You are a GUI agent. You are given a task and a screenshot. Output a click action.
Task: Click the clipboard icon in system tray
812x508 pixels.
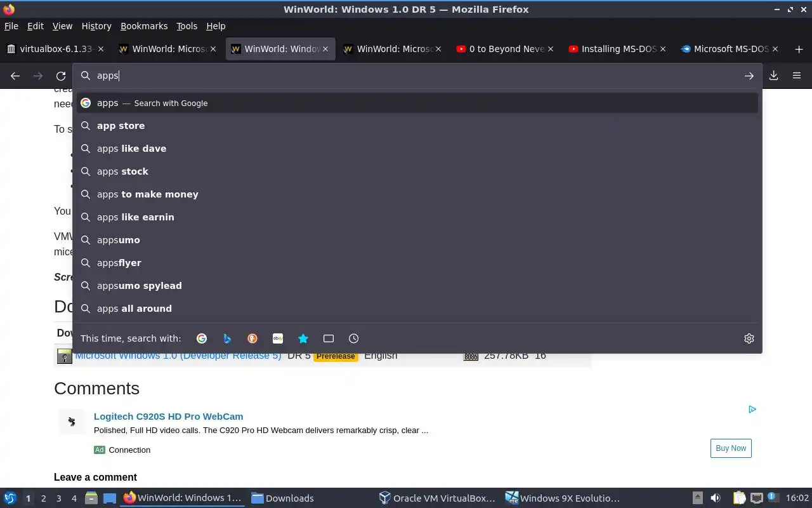coord(739,498)
